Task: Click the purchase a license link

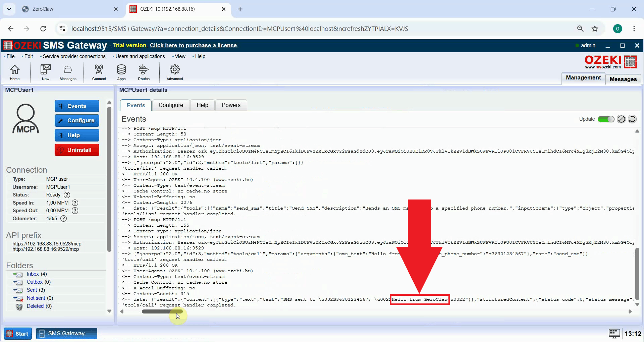Action: pyautogui.click(x=194, y=45)
